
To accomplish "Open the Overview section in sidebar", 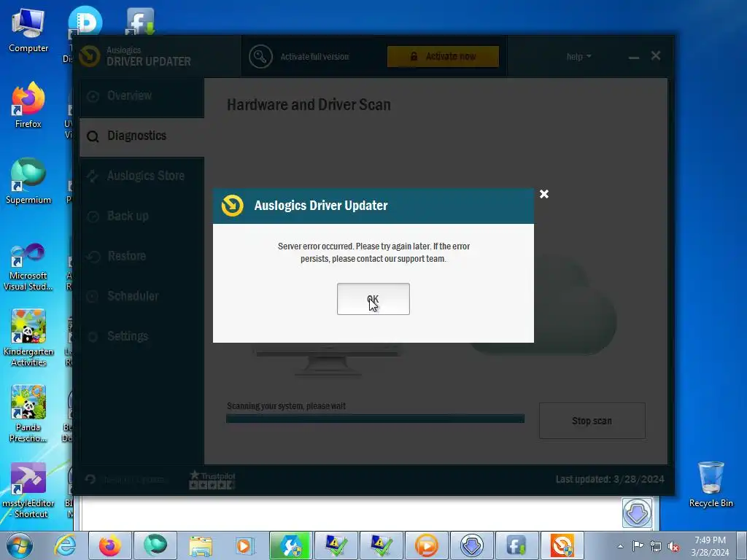I will pos(142,96).
